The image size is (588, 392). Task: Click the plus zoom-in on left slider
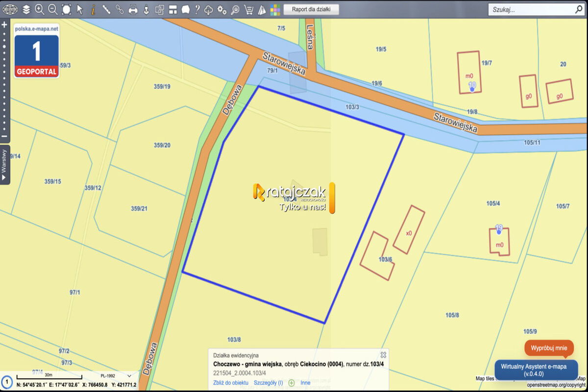pos(4,24)
